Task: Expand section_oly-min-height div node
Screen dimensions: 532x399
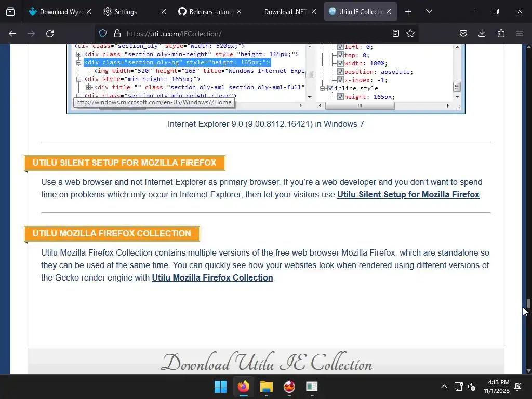Action: [79, 54]
